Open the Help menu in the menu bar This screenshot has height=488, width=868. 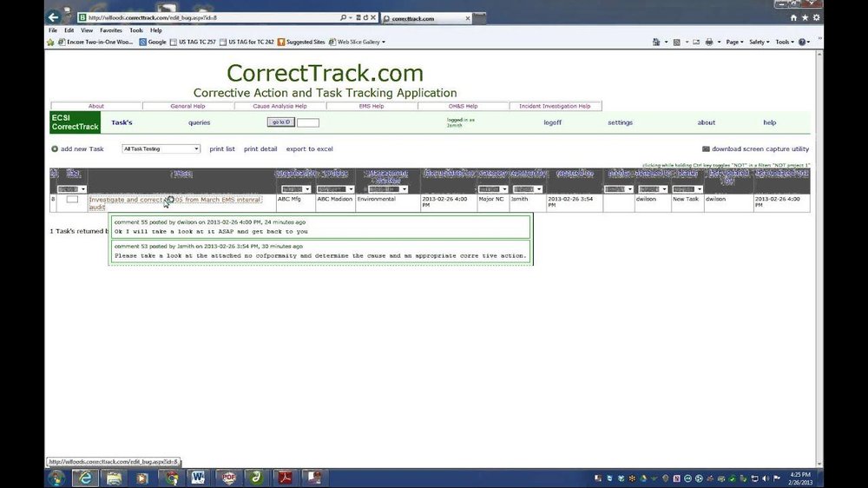(x=156, y=30)
